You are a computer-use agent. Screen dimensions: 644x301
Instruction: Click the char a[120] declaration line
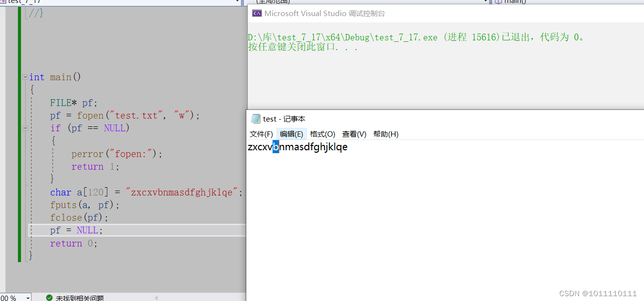point(147,193)
